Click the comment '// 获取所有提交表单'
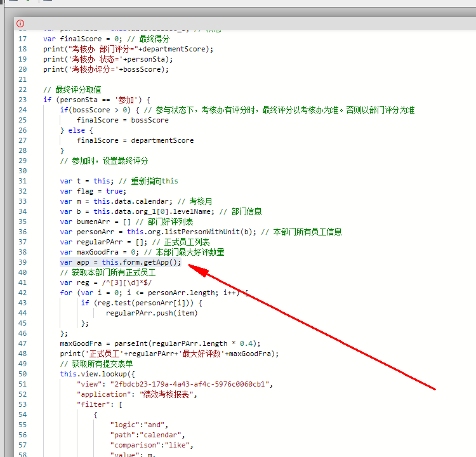 tap(96, 364)
